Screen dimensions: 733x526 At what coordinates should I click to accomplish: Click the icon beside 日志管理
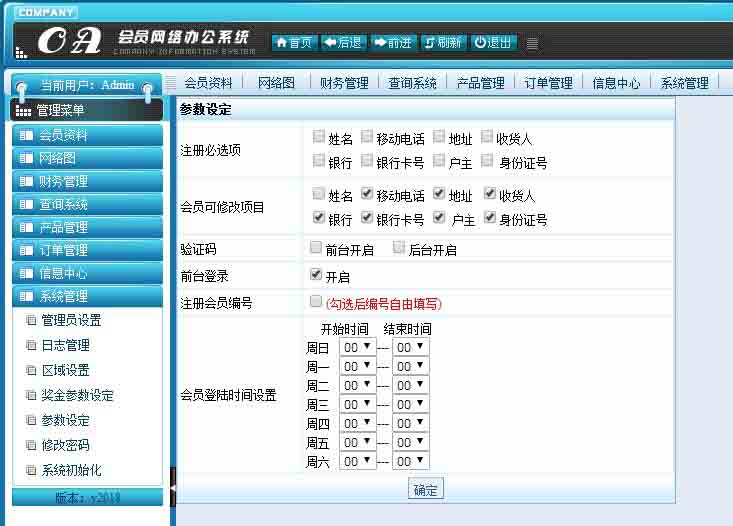click(x=31, y=346)
